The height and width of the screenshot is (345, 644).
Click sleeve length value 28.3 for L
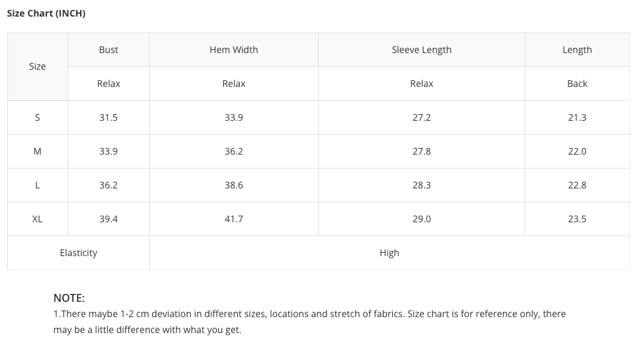(421, 185)
